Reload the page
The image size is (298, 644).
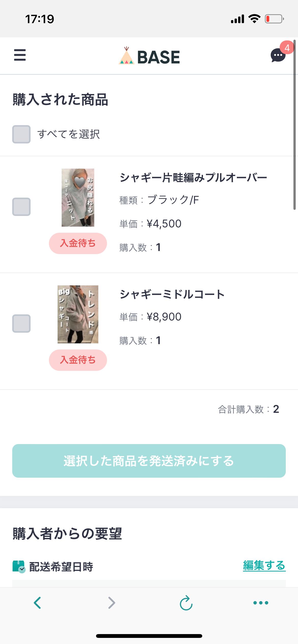[186, 603]
